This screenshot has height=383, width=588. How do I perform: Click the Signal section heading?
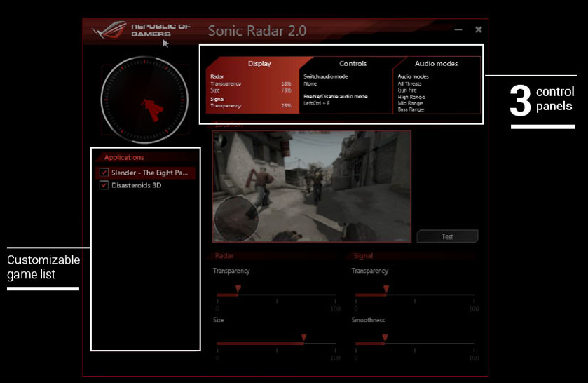pyautogui.click(x=363, y=256)
